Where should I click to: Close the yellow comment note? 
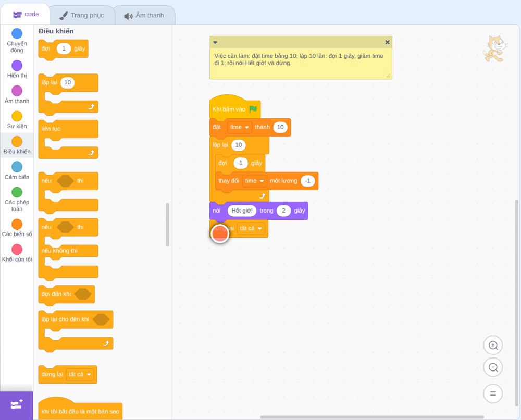pos(387,42)
